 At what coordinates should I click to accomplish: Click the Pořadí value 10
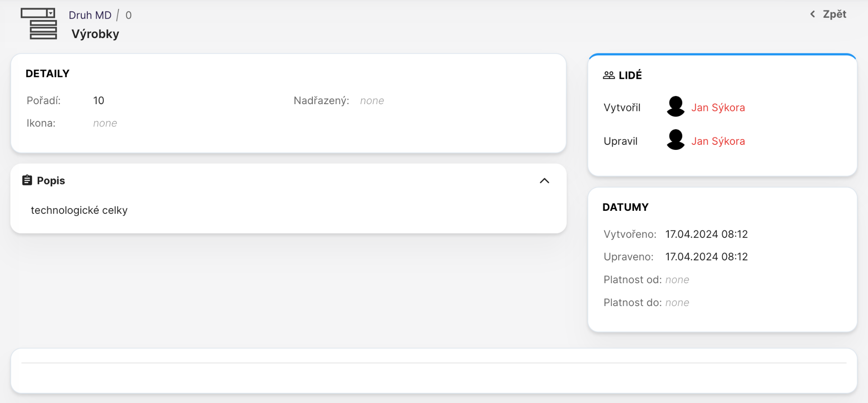[99, 101]
